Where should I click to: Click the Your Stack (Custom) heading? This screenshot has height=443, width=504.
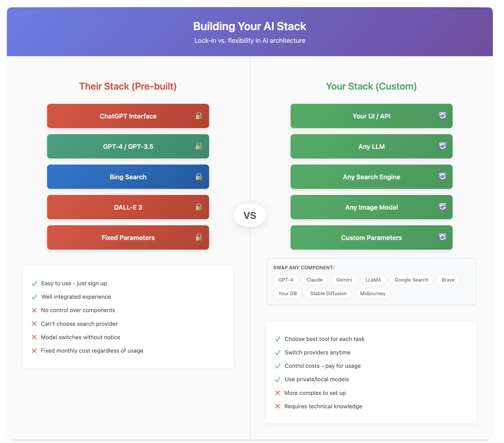(371, 86)
